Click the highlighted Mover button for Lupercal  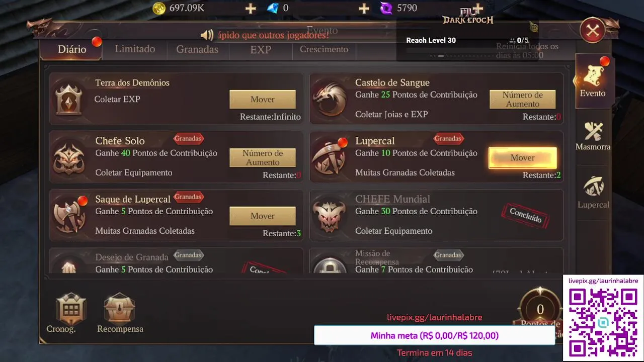[523, 158]
